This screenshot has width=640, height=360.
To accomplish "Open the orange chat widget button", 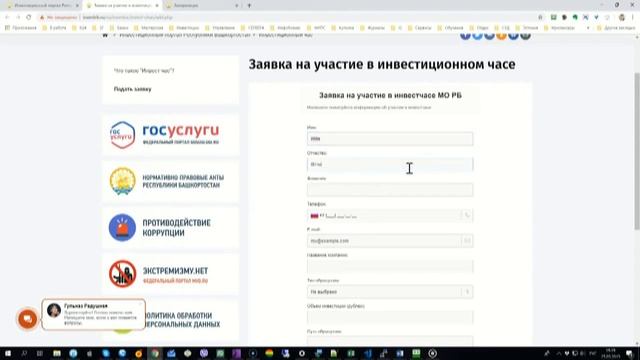I will [28, 319].
